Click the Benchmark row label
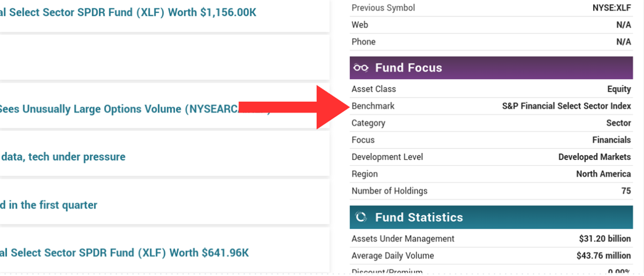The height and width of the screenshot is (276, 644). coord(373,106)
